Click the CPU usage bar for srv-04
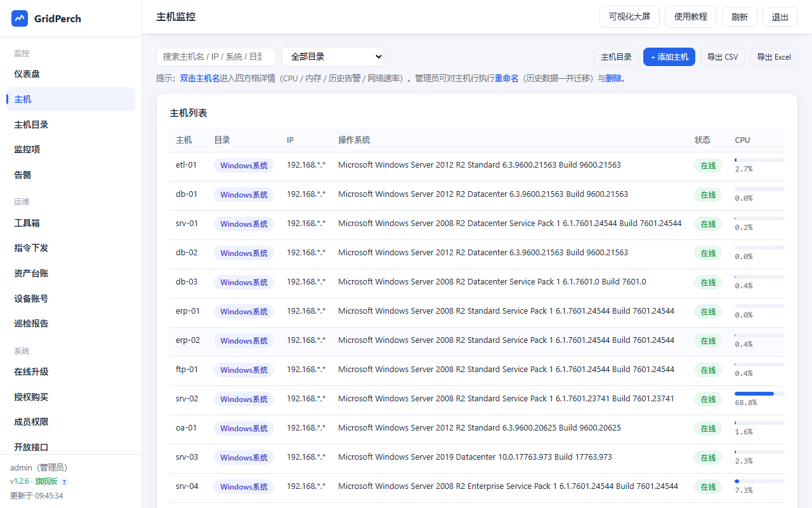This screenshot has height=508, width=812. [x=759, y=481]
